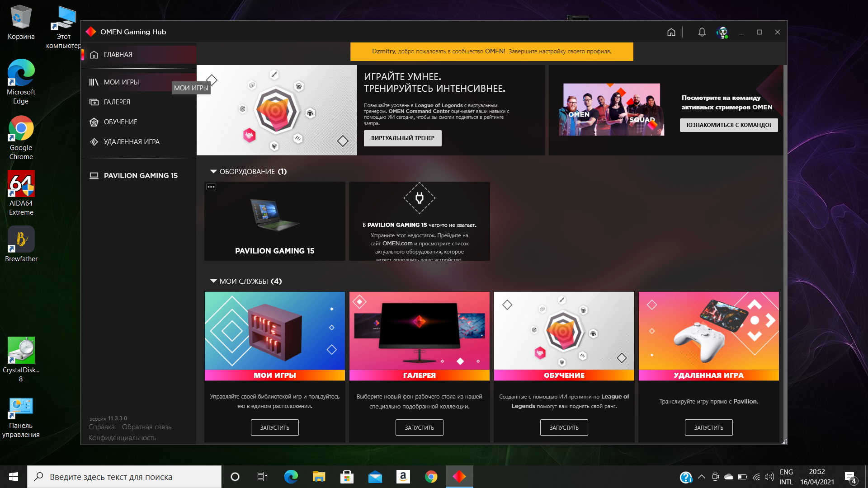
Task: Click the OMEN.com link
Action: (x=397, y=243)
